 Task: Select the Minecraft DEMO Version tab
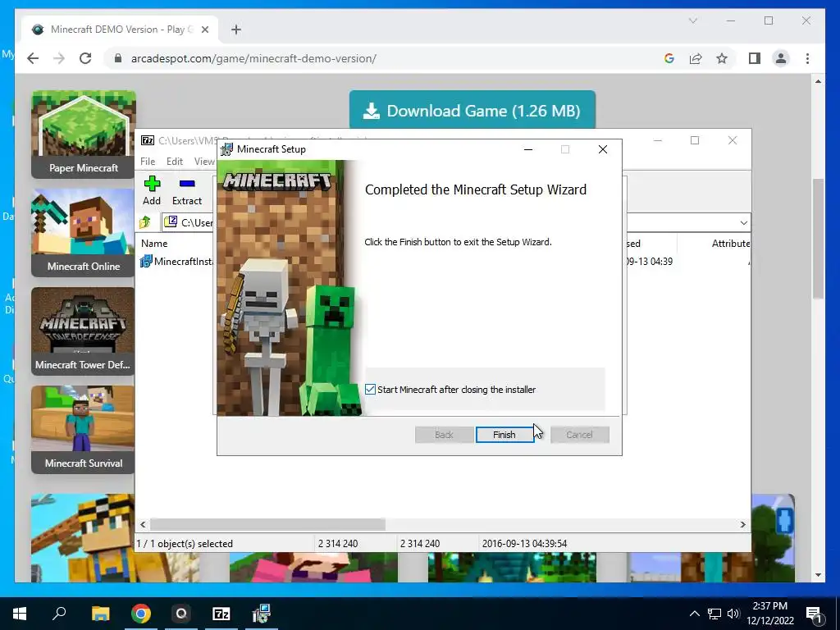pos(120,30)
